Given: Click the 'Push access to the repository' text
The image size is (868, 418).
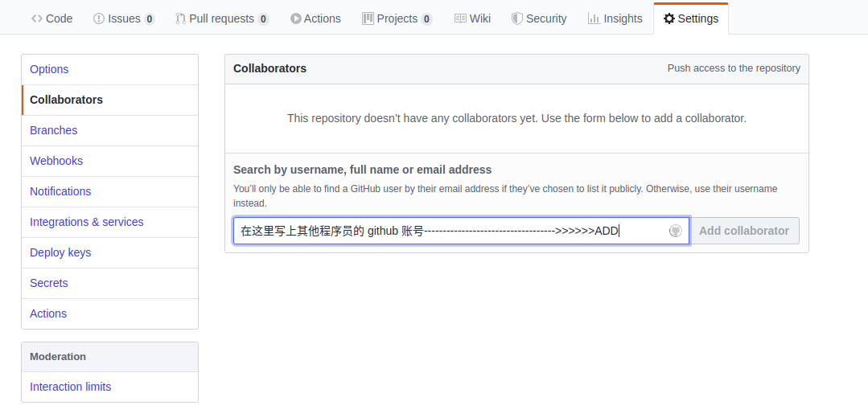Looking at the screenshot, I should (734, 68).
